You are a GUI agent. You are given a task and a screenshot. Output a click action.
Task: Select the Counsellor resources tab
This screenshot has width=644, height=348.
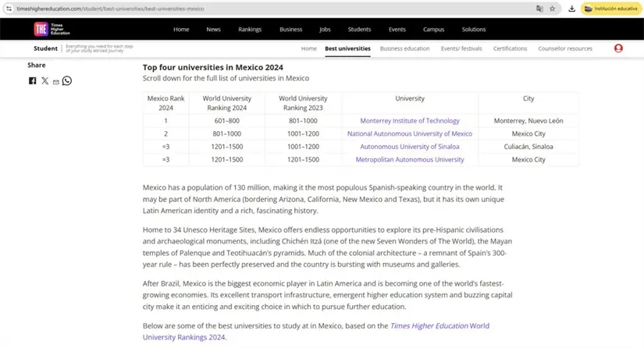565,48
